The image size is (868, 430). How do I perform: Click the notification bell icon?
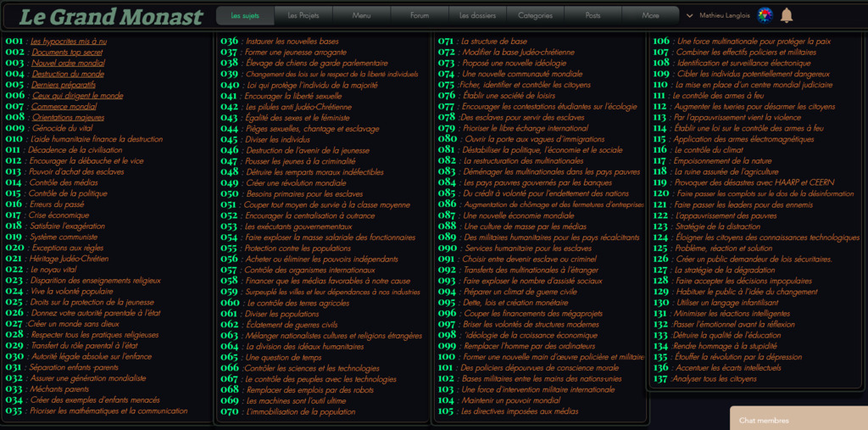787,15
